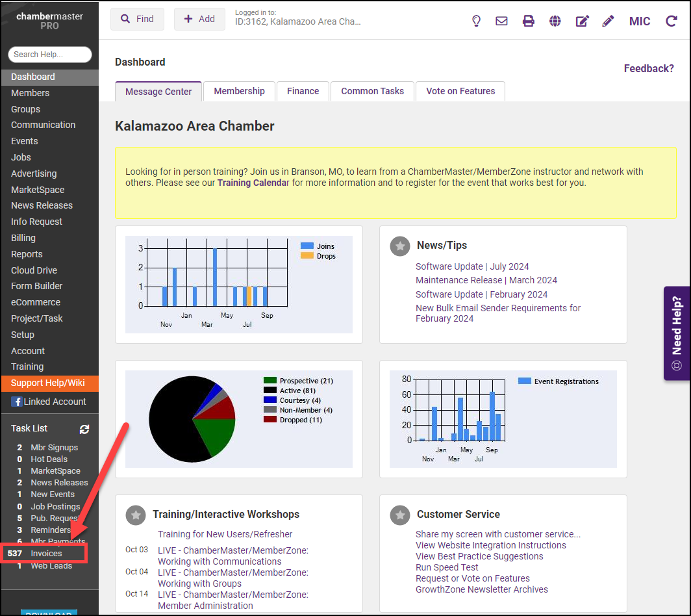The height and width of the screenshot is (616, 691).
Task: Click the lightbulb icon in top toolbar
Action: (476, 21)
